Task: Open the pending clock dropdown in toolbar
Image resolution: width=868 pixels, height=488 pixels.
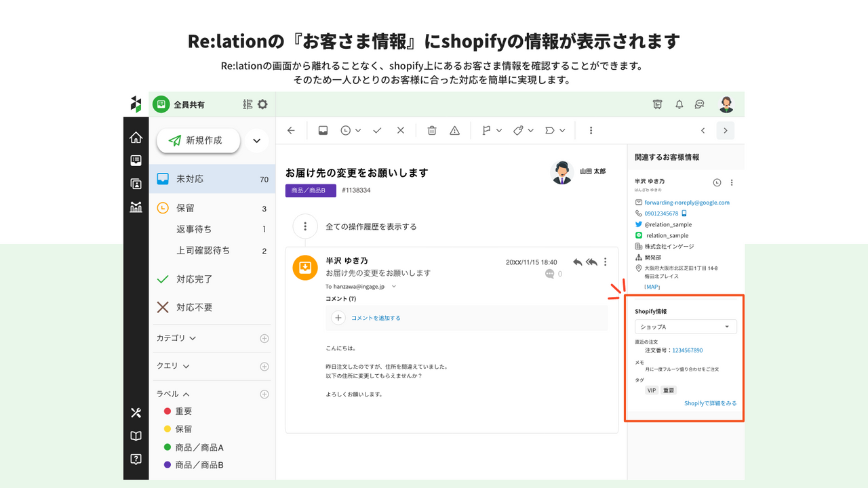Action: (x=351, y=130)
